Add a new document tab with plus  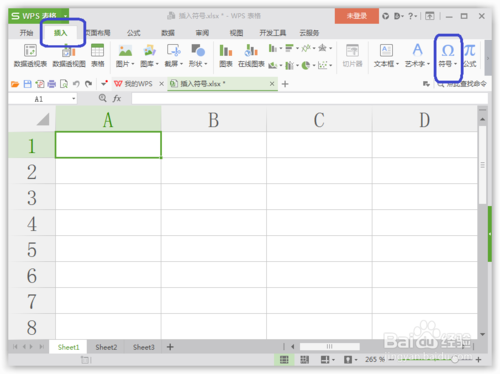click(285, 84)
